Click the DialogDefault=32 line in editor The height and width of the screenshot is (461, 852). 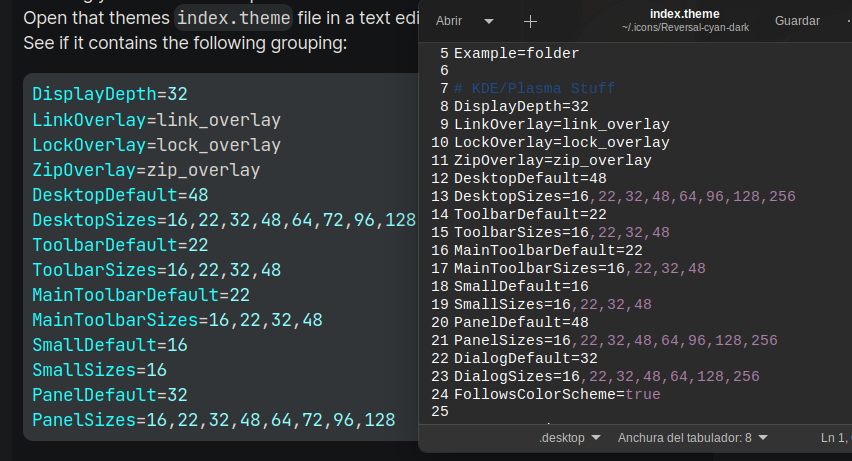tap(525, 358)
